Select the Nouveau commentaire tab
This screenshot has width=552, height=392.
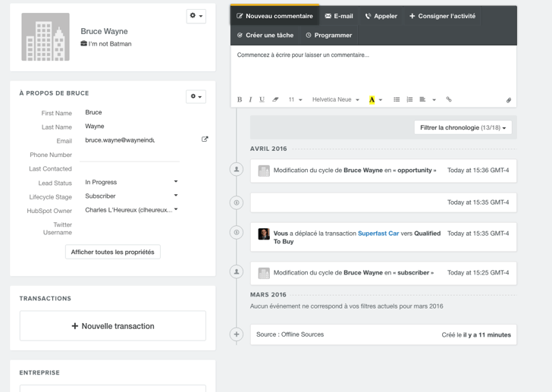274,16
